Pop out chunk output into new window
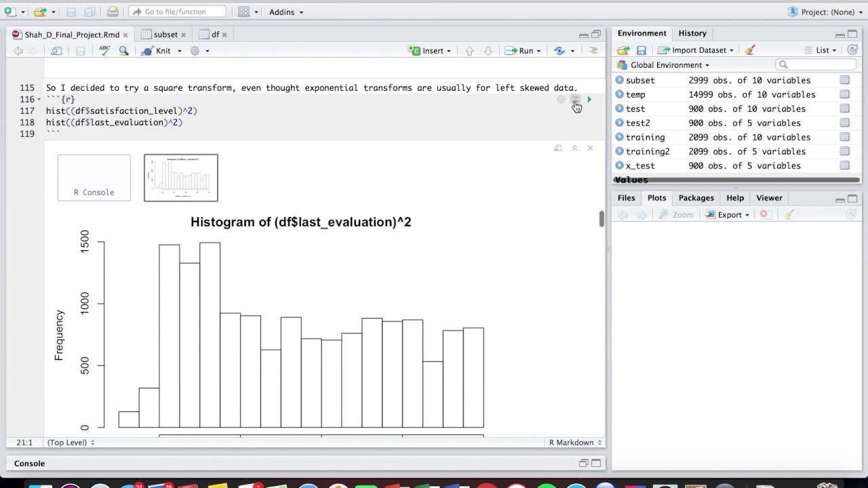 [558, 148]
